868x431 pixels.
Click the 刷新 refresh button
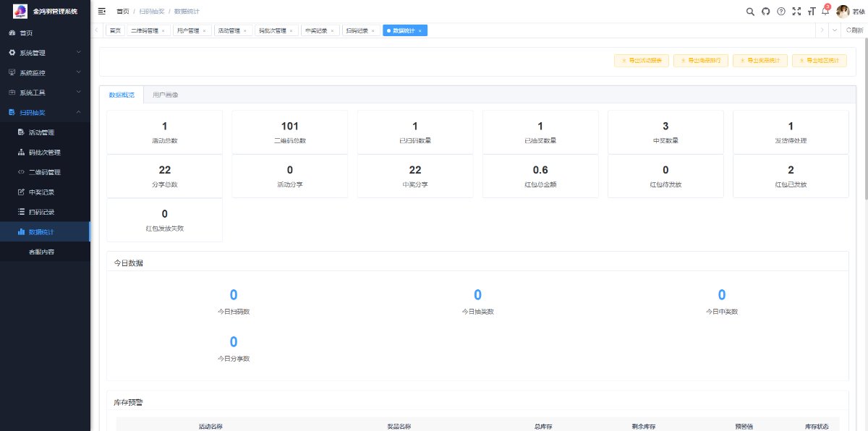pos(854,30)
